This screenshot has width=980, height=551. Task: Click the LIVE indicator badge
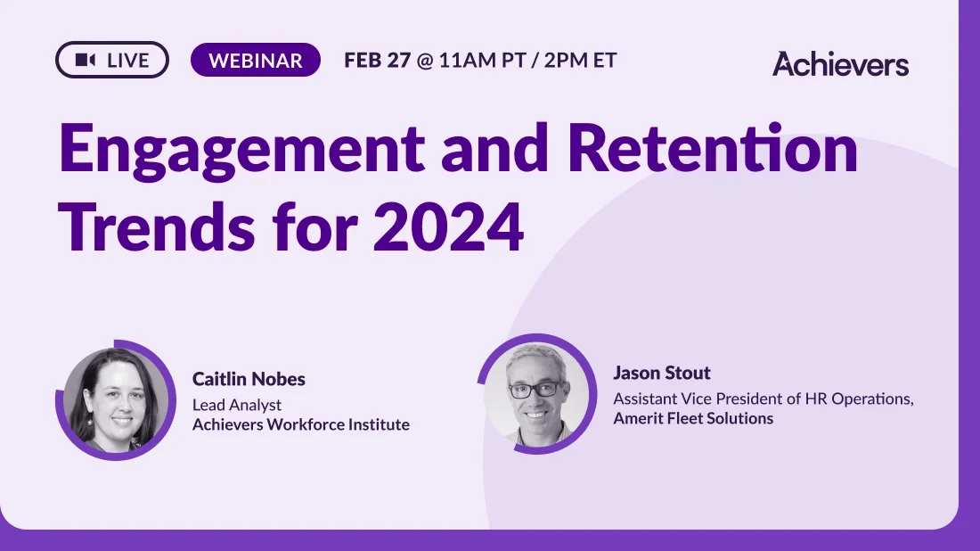point(111,60)
